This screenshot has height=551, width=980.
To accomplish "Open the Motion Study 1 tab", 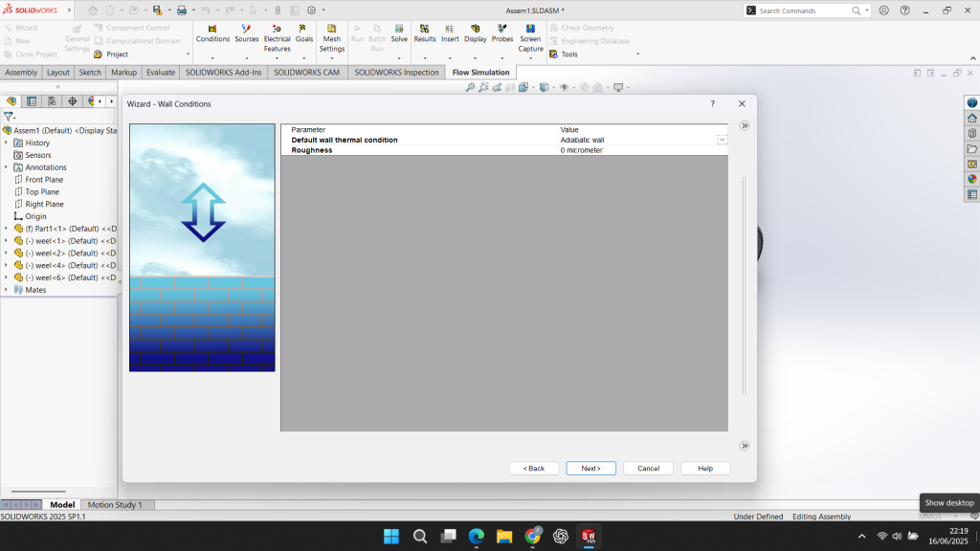I will click(x=115, y=505).
